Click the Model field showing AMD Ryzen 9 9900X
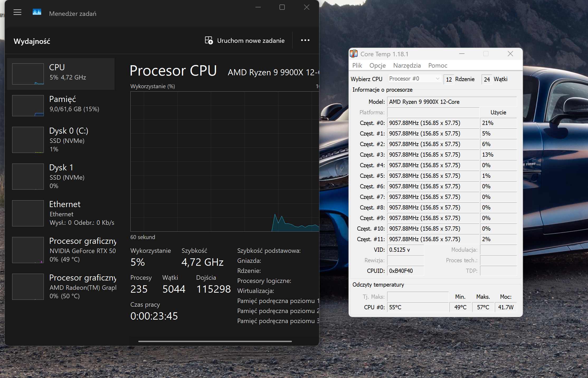 tap(452, 102)
